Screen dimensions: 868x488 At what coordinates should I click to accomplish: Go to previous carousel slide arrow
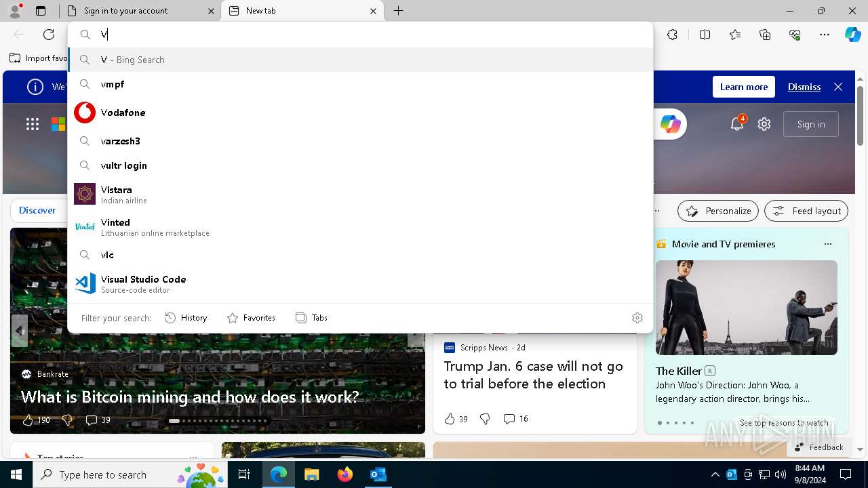[x=20, y=331]
